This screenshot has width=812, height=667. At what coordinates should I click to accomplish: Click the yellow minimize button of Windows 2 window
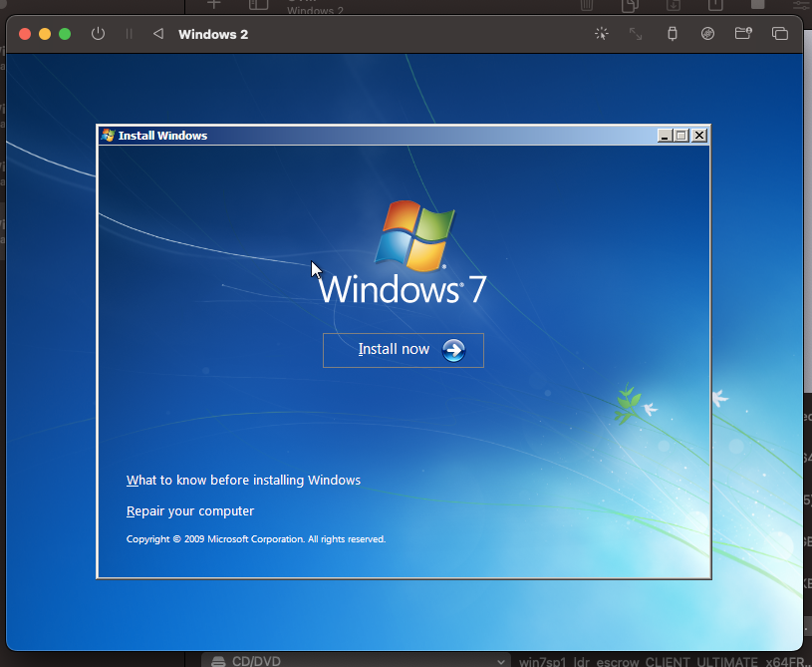(x=45, y=34)
